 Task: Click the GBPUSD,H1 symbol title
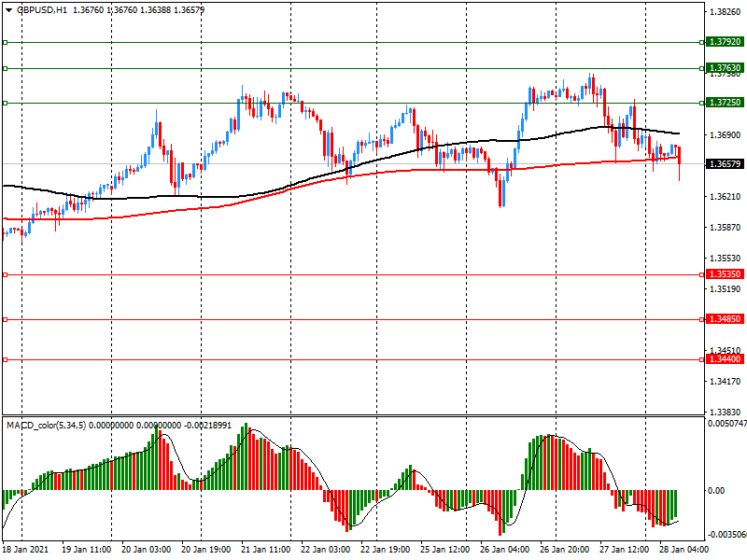point(42,10)
